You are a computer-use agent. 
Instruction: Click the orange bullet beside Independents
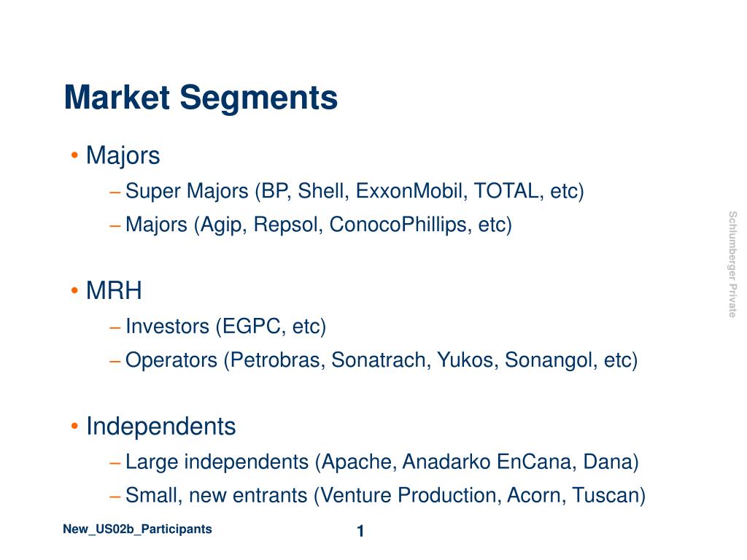tap(74, 426)
